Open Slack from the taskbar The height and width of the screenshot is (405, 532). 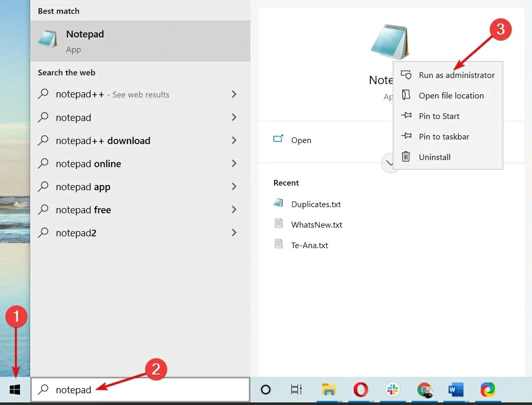pos(393,390)
